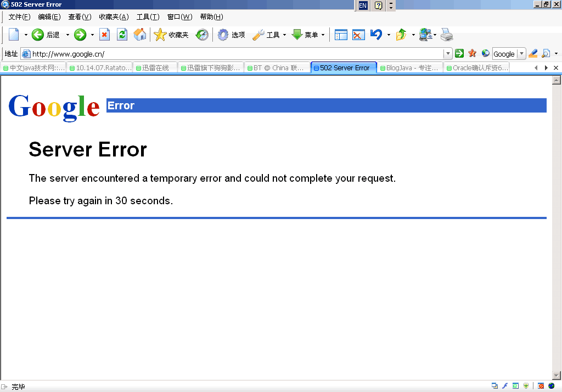Close current tab with tab bar X

coord(556,68)
